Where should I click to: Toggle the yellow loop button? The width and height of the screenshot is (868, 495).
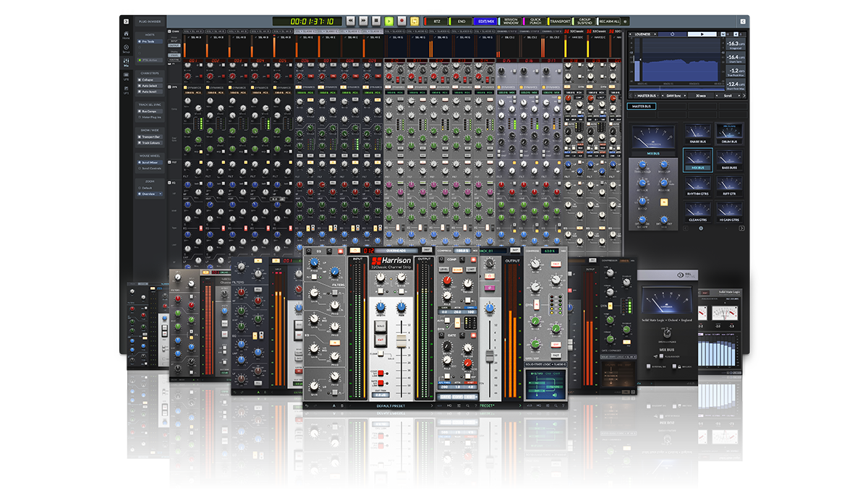pyautogui.click(x=414, y=22)
